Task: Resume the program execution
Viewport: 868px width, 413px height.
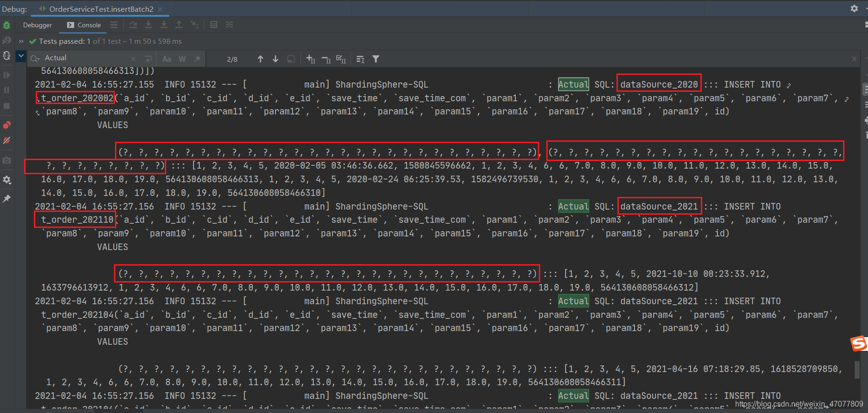Action: click(7, 75)
